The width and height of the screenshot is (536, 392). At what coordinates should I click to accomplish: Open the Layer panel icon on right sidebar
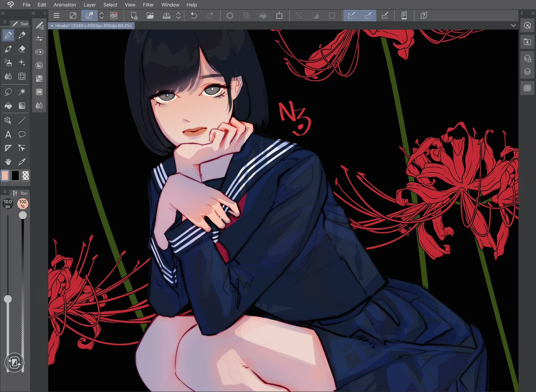click(x=528, y=71)
